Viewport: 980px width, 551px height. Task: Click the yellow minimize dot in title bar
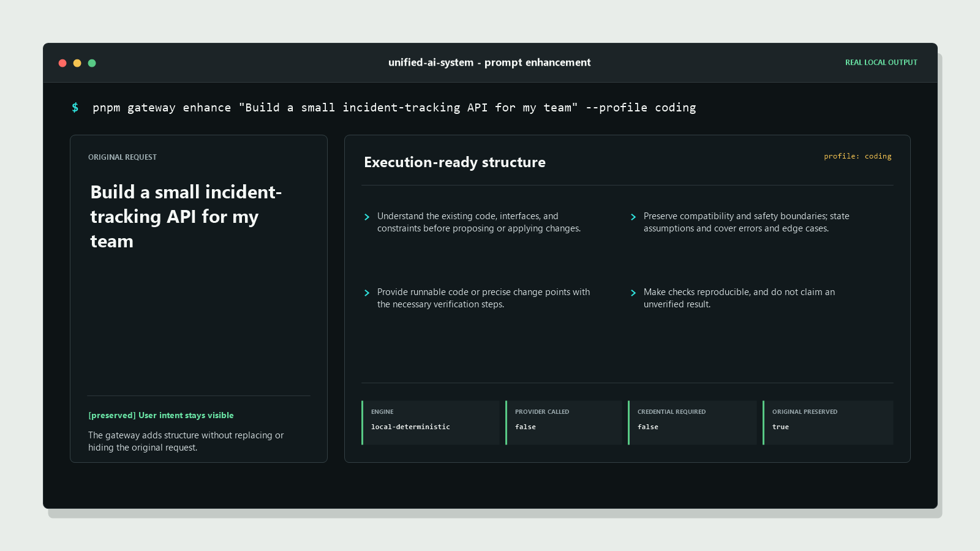[x=77, y=63]
